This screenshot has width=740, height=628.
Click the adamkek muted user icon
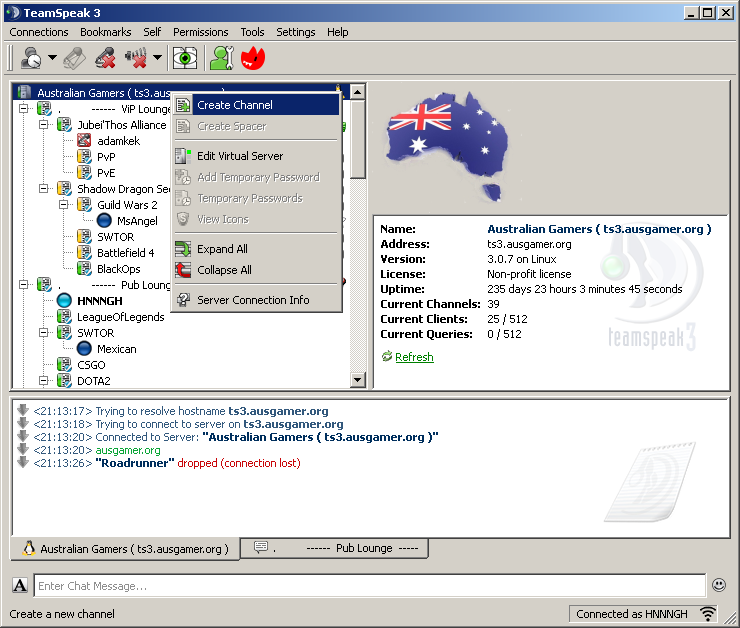tap(84, 141)
